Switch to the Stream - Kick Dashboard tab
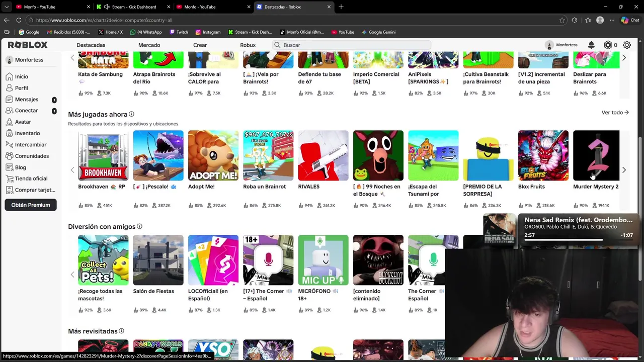644x362 pixels. point(133,7)
